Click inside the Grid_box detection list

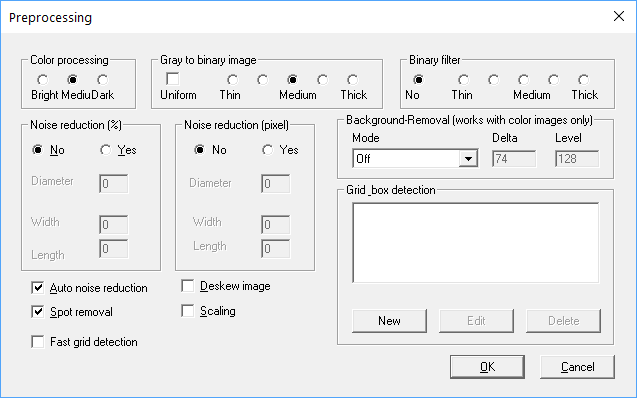(476, 242)
